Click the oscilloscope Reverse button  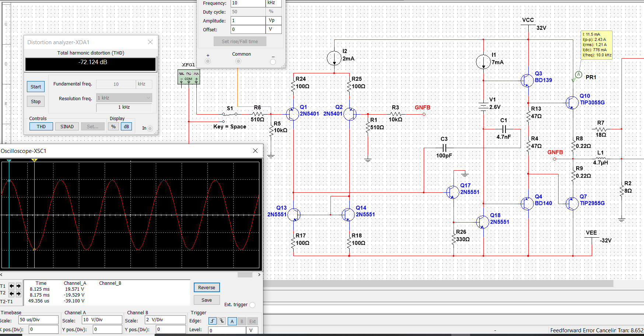(x=207, y=287)
